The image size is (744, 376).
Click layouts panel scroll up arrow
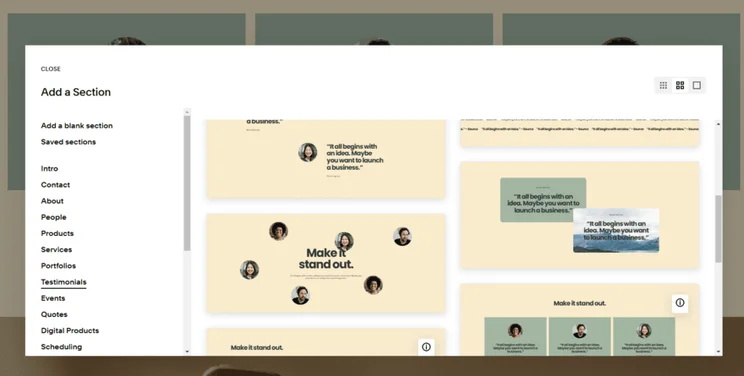(718, 124)
